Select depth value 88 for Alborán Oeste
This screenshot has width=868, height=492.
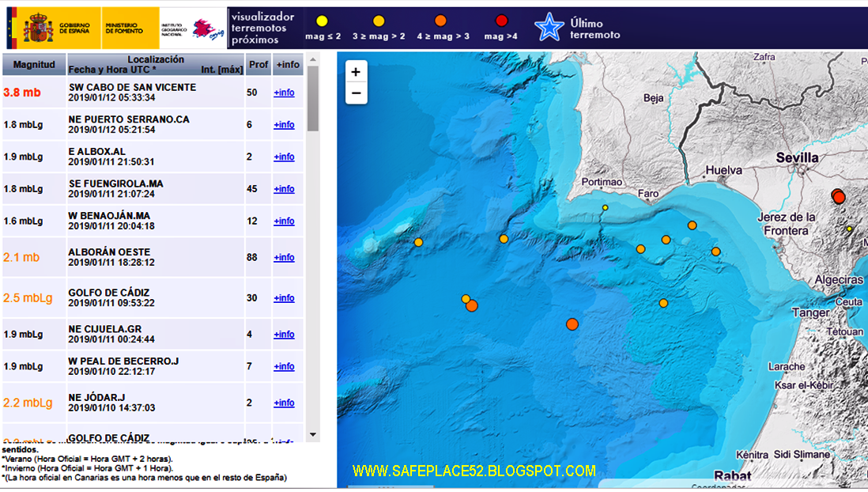pos(252,258)
